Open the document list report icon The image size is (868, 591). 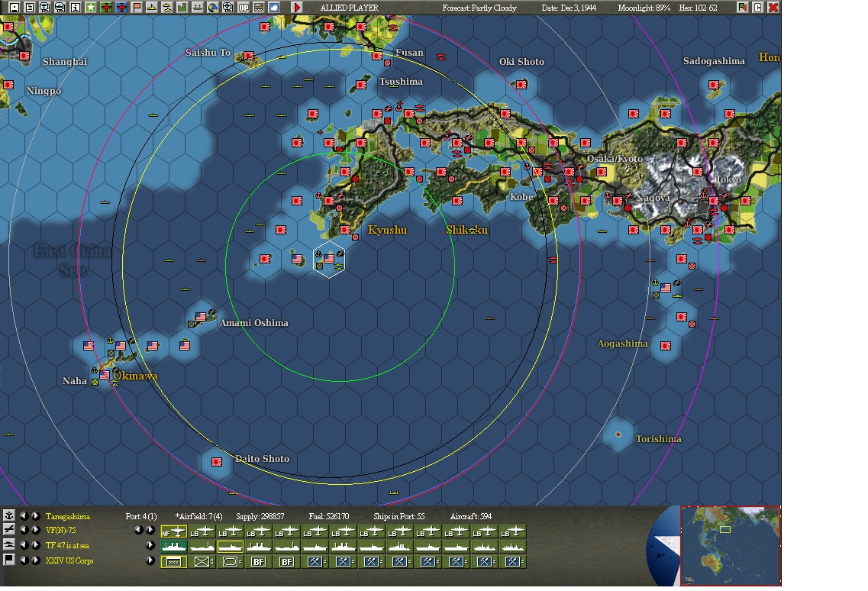point(30,8)
